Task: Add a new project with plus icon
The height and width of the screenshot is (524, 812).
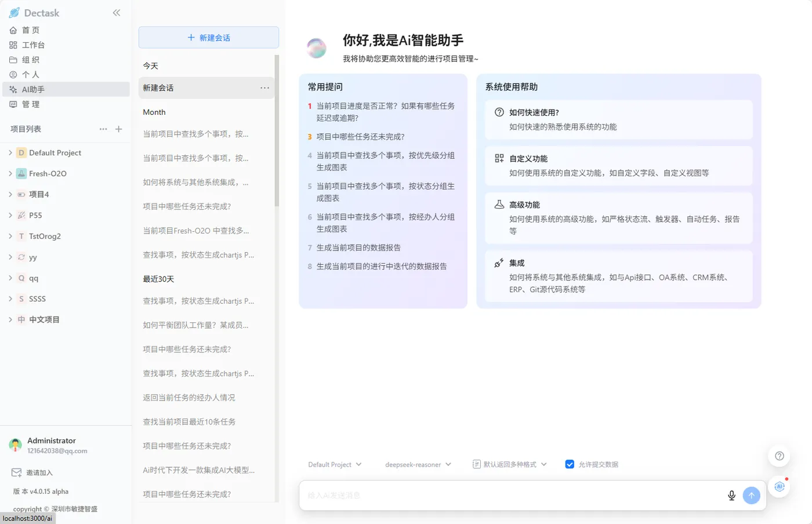Action: [119, 129]
